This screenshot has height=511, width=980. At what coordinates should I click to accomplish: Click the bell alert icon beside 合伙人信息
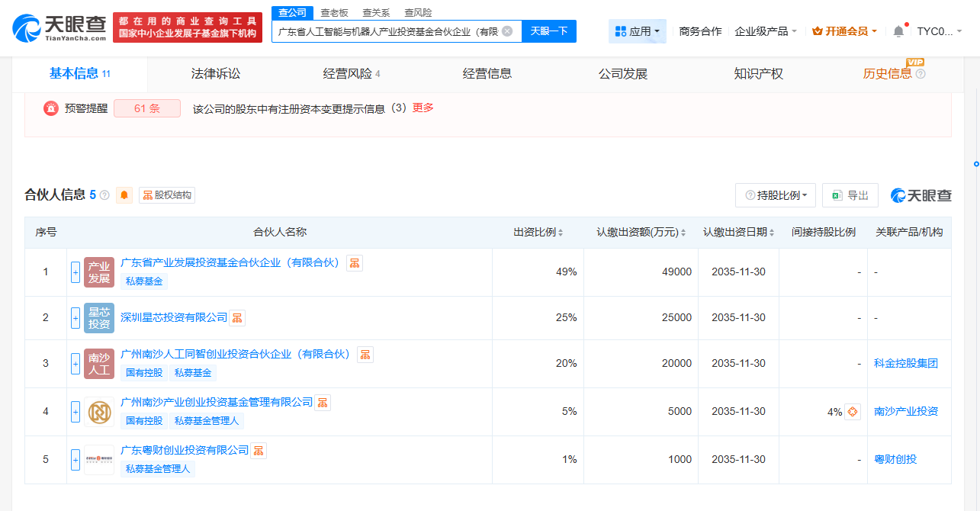tap(124, 195)
